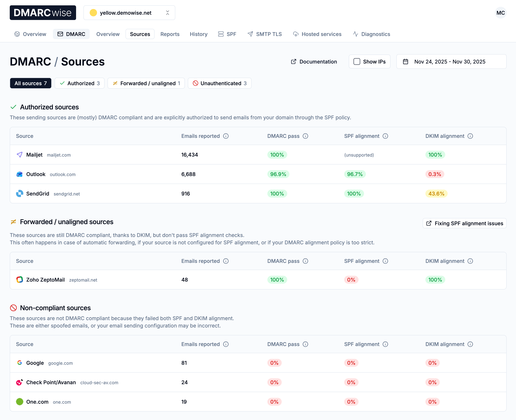Toggle the Authorized sources filter
This screenshot has width=516, height=420.
(79, 83)
